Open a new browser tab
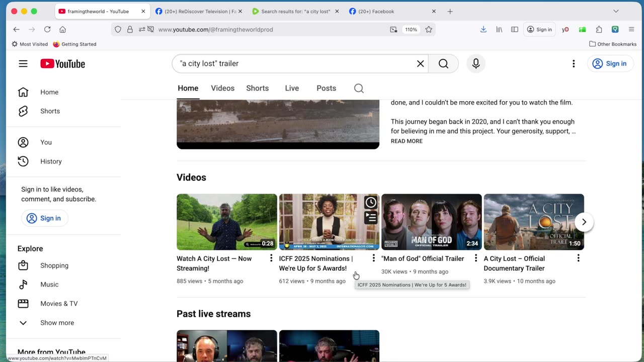The width and height of the screenshot is (644, 362). click(x=450, y=11)
